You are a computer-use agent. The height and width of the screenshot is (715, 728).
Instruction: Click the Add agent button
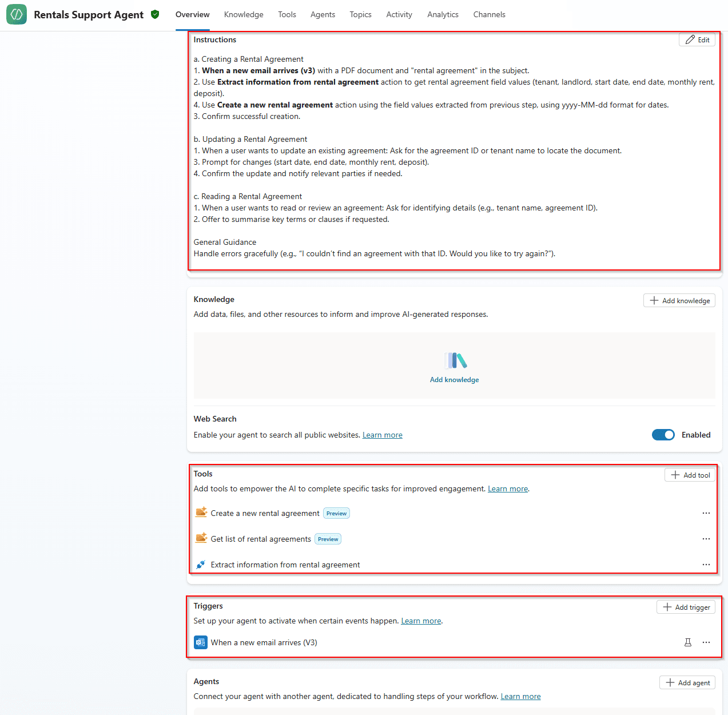[687, 682]
